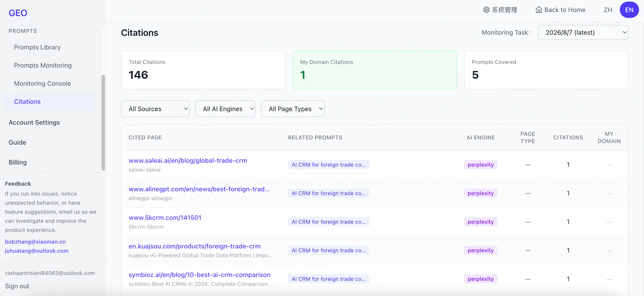Click the AI ENGINE column header
The width and height of the screenshot is (644, 296).
[x=481, y=137]
